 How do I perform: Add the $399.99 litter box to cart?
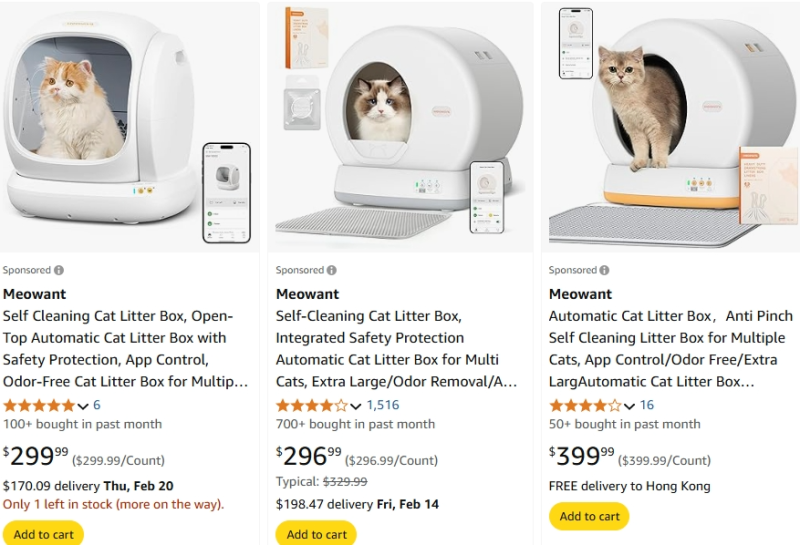[589, 516]
